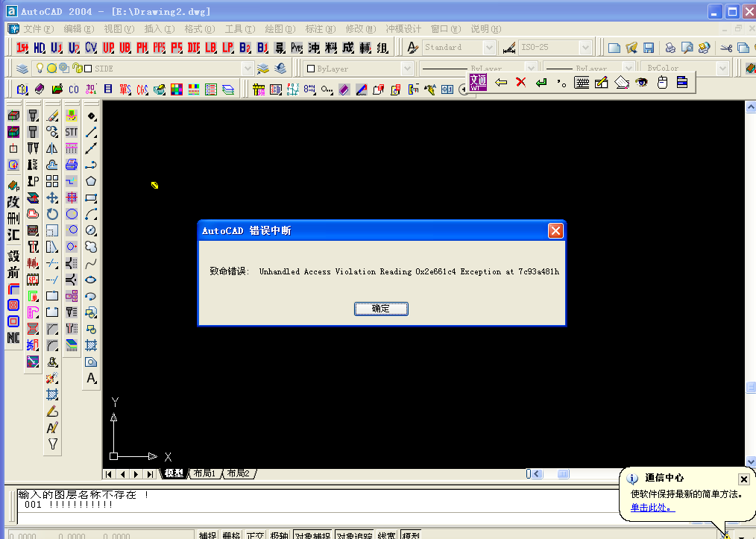Click the CO toolbar icon
This screenshot has height=539, width=756.
[74, 89]
